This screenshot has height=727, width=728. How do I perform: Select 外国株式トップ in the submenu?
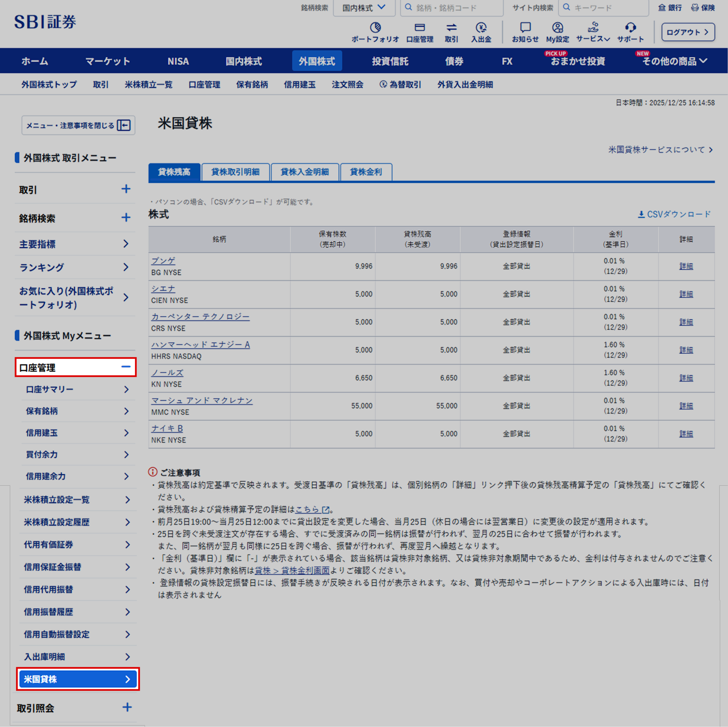point(48,84)
